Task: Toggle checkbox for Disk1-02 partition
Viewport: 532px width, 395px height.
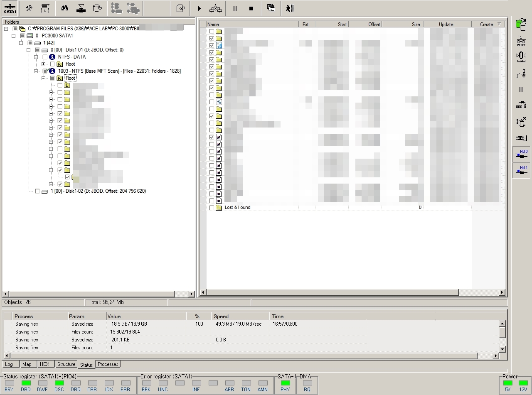Action: (37, 191)
